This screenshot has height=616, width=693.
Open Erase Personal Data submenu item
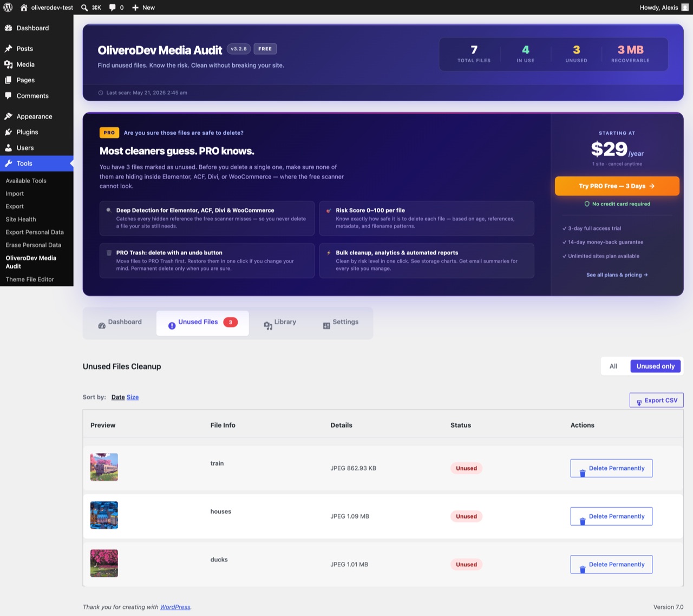pyautogui.click(x=33, y=245)
